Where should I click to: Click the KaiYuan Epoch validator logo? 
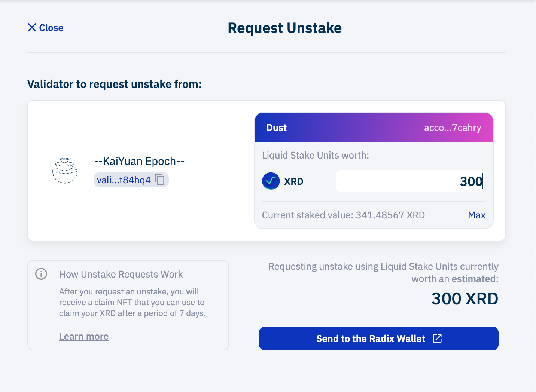point(65,171)
